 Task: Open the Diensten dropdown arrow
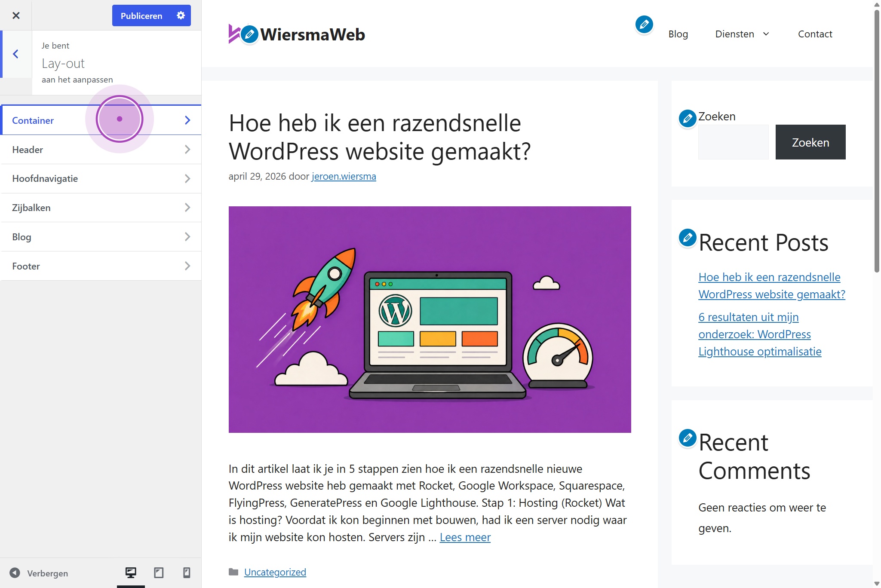coord(766,34)
